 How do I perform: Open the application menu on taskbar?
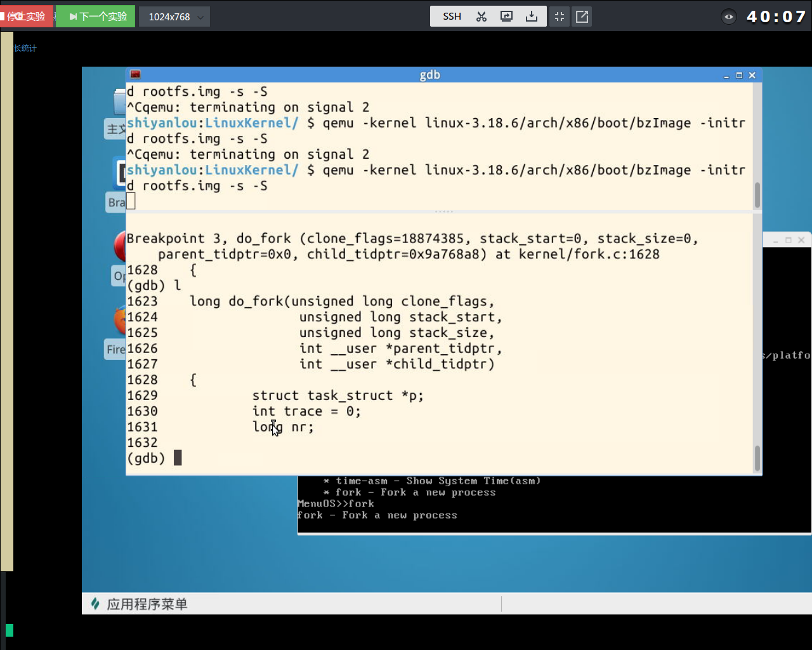coord(140,604)
